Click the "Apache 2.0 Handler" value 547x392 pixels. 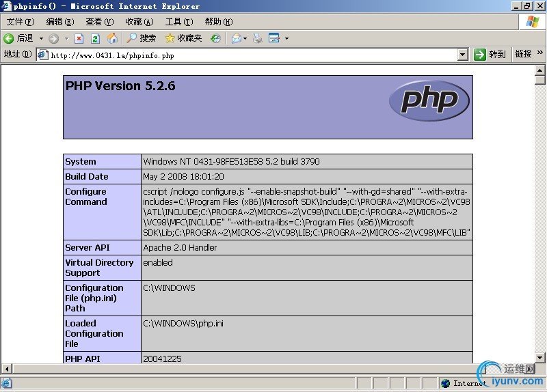point(180,248)
